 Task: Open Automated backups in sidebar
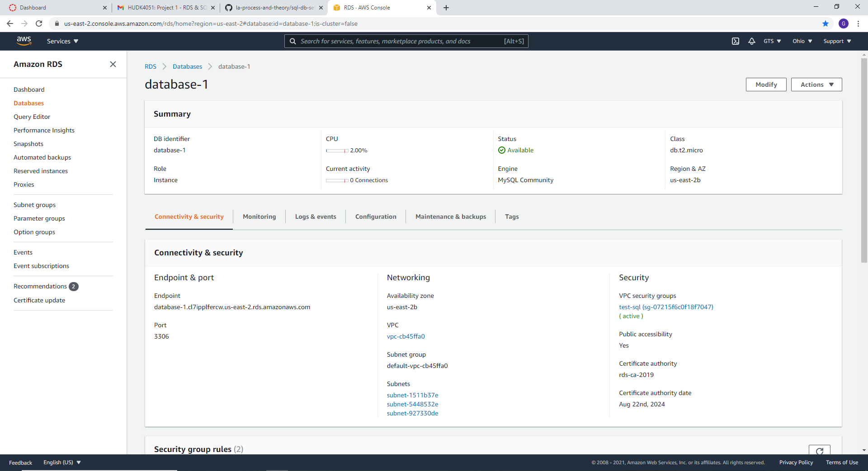(x=42, y=157)
